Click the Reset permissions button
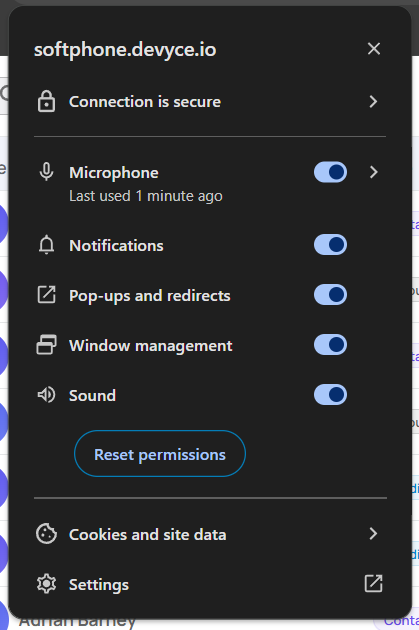The height and width of the screenshot is (630, 419). [x=160, y=454]
